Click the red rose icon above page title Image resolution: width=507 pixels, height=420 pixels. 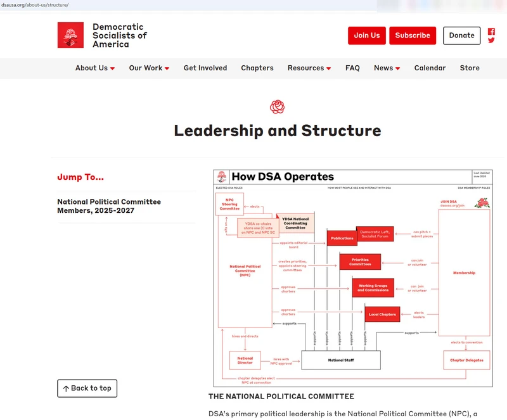tap(278, 107)
